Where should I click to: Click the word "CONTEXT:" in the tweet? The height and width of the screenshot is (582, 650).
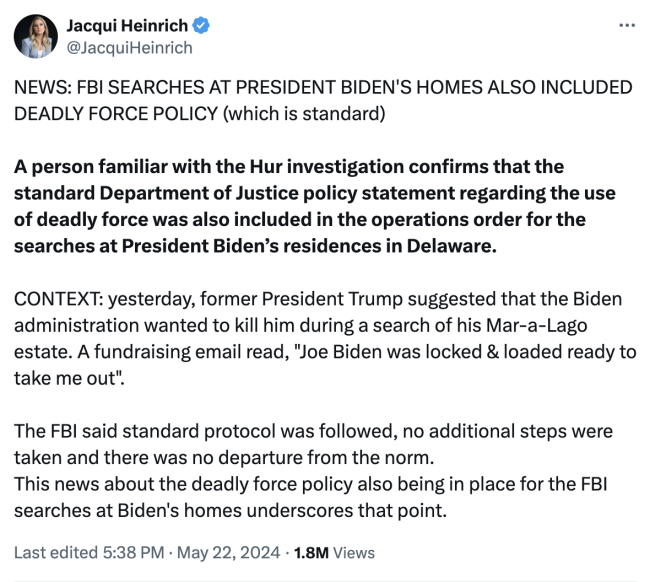[x=58, y=298]
